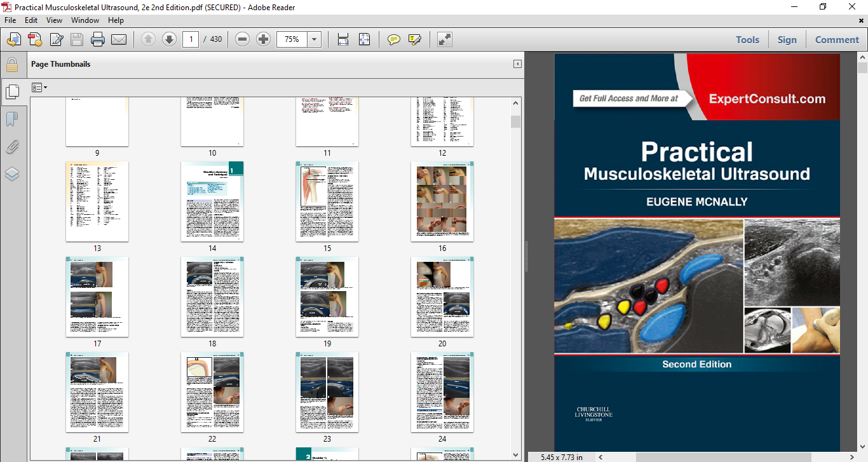The image size is (868, 462).
Task: Click the Page Thumbnails panel title
Action: click(61, 64)
